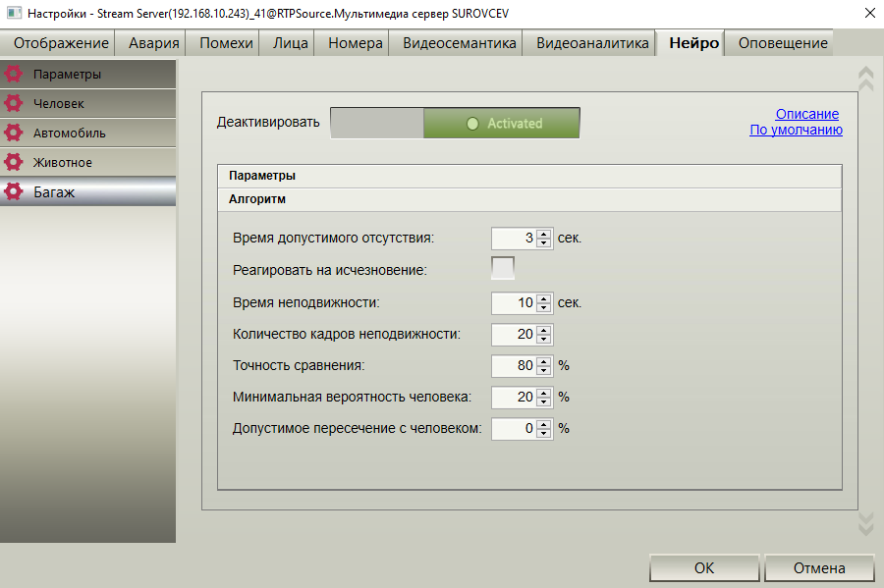Increase Точность сравнения percentage
This screenshot has width=884, height=588.
tap(543, 362)
